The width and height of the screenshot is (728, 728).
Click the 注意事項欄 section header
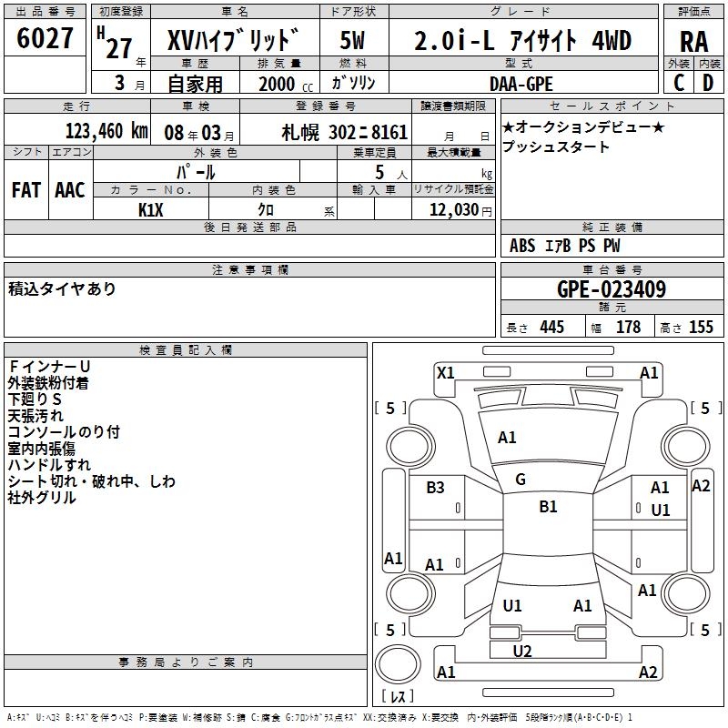pos(250,269)
